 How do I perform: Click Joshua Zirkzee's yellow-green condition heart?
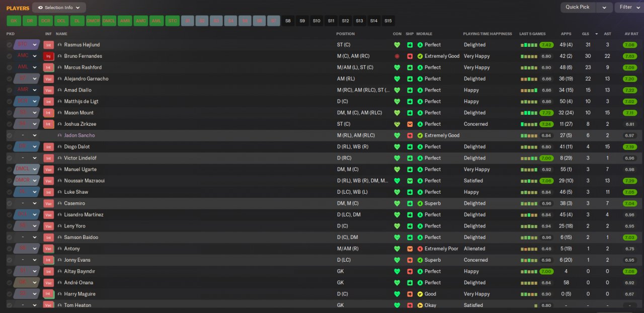[x=397, y=124]
